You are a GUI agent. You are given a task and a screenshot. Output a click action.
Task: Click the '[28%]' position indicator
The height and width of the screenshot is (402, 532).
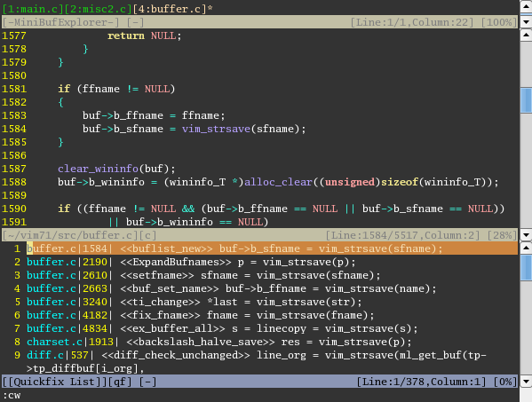[502, 235]
